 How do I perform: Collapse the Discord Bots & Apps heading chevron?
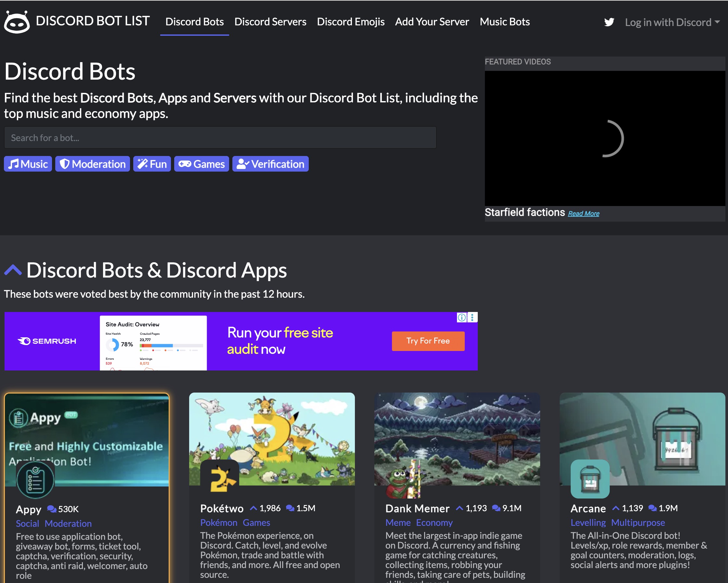coord(13,270)
